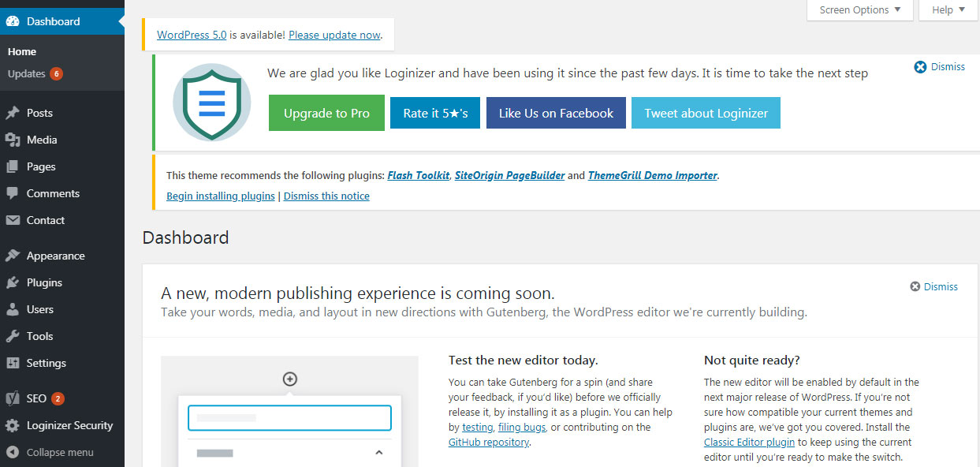Click the input field in Gutenberg preview

289,418
